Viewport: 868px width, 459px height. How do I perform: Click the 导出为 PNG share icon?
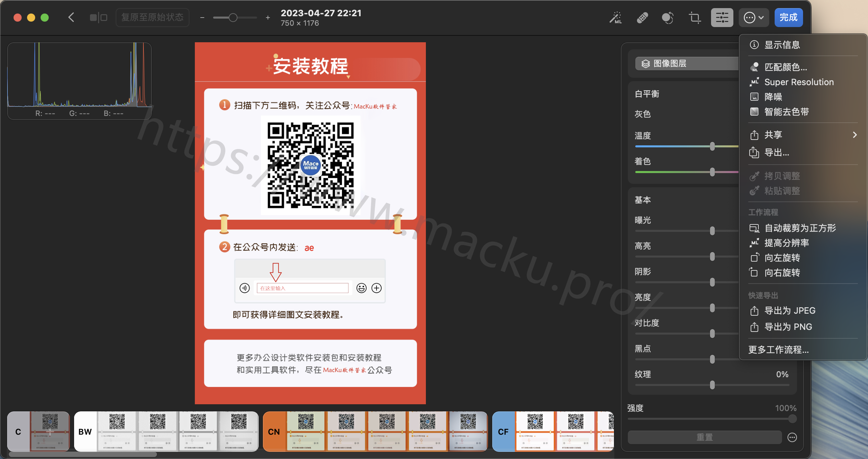pyautogui.click(x=754, y=327)
